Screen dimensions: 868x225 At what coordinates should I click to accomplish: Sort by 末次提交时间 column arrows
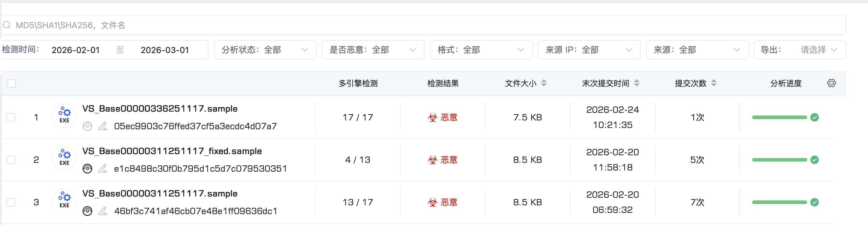[x=636, y=83]
